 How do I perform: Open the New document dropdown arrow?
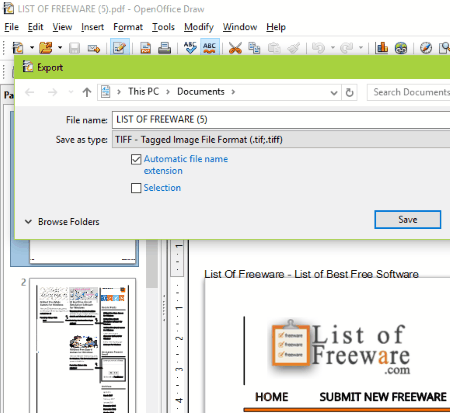[x=32, y=48]
